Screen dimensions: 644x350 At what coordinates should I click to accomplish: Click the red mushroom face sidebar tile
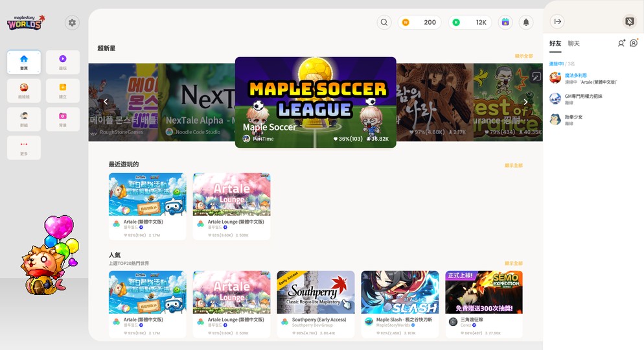[x=24, y=91]
